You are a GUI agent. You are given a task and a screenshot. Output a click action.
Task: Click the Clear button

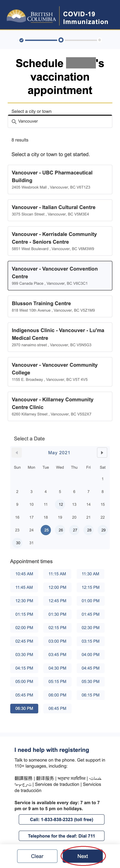(x=37, y=856)
